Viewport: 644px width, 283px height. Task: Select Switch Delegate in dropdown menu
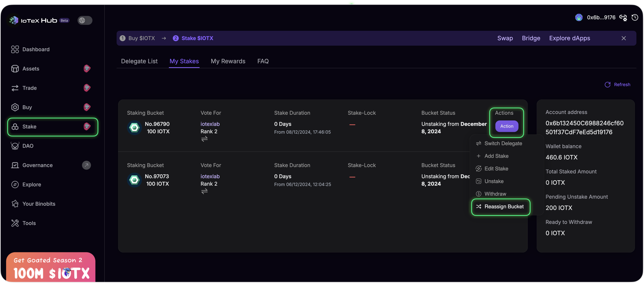(x=503, y=143)
